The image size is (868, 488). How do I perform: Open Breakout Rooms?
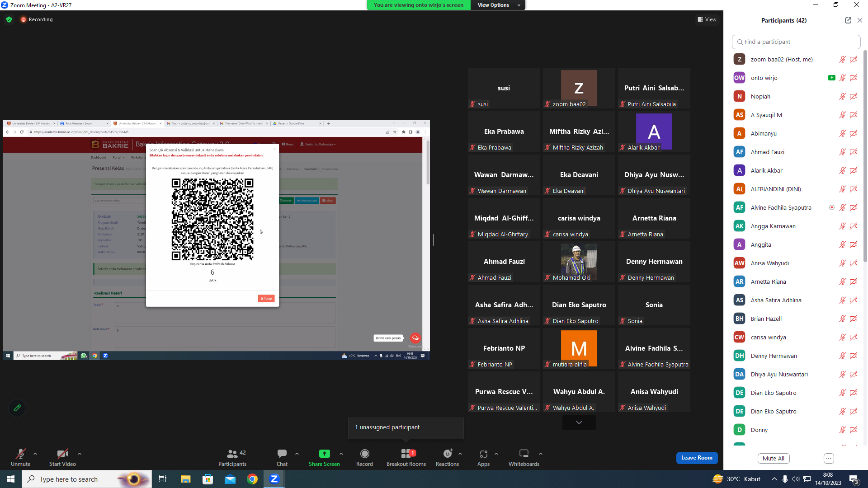pyautogui.click(x=406, y=457)
